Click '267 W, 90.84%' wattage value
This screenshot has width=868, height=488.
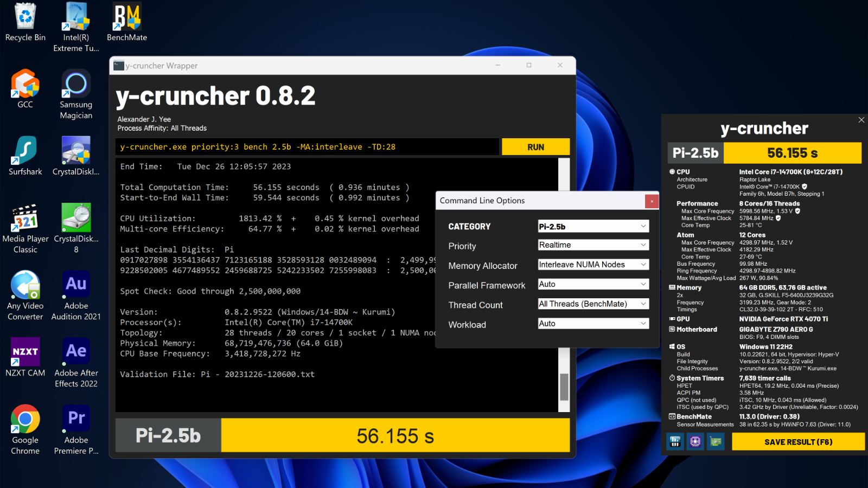pyautogui.click(x=758, y=278)
